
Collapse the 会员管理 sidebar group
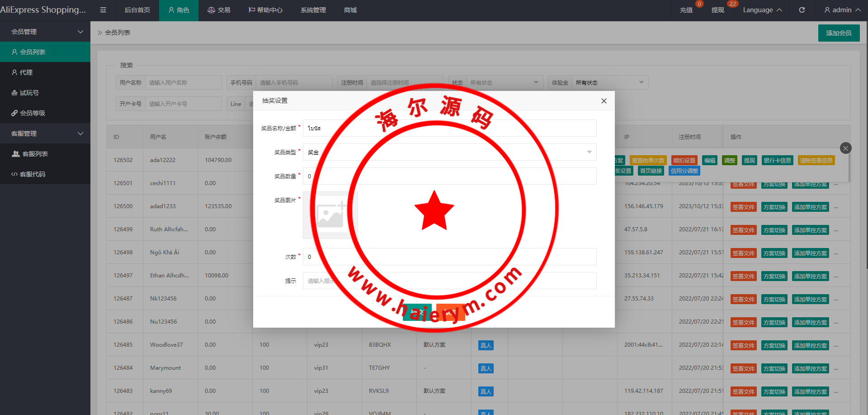point(45,32)
